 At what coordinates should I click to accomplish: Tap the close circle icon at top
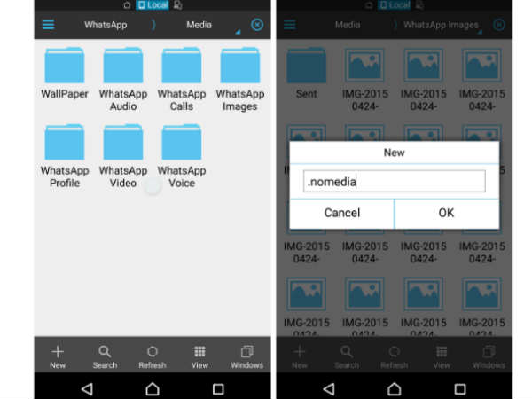[257, 25]
